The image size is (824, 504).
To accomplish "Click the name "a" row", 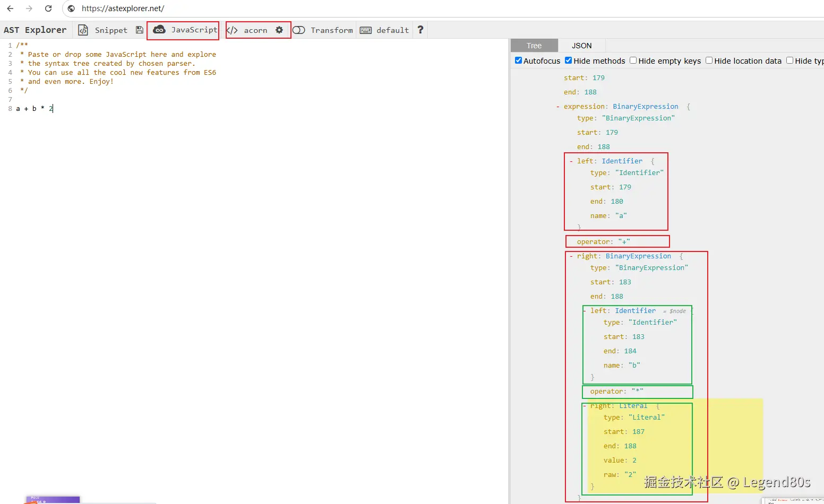I will coord(608,216).
